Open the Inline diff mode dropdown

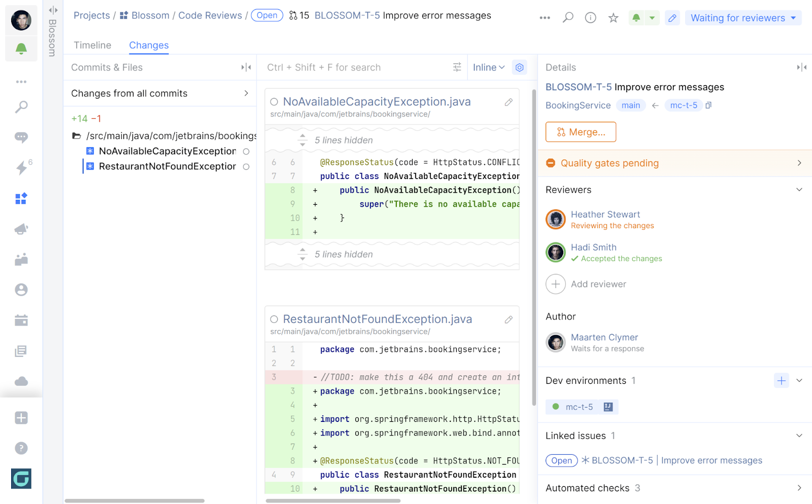pos(489,67)
